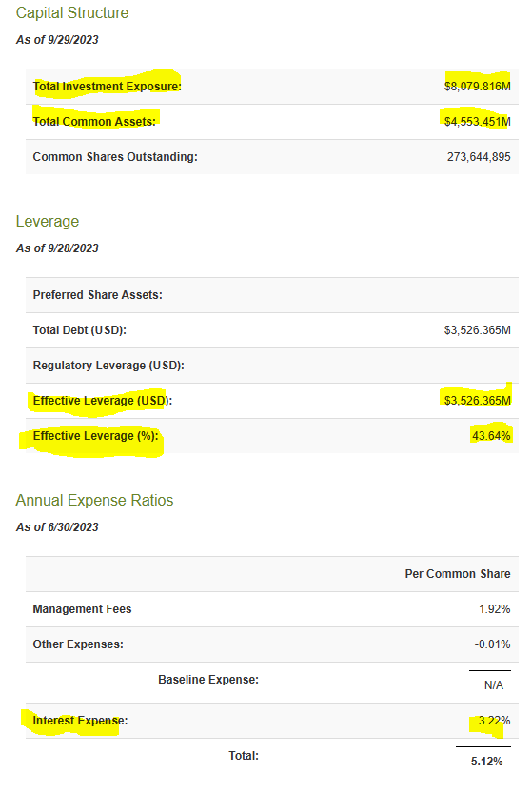The height and width of the screenshot is (793, 532).
Task: Click the 43.64% effective leverage value
Action: (x=491, y=436)
